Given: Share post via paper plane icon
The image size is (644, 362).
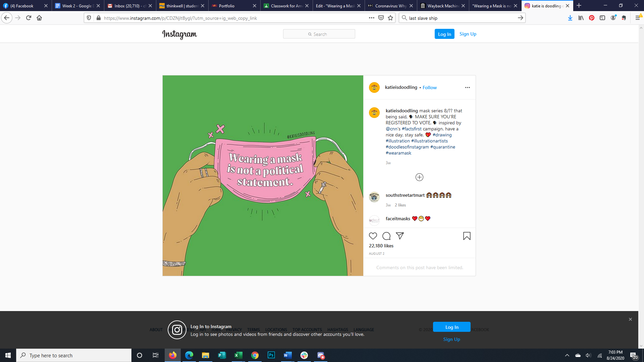Looking at the screenshot, I should pyautogui.click(x=400, y=236).
